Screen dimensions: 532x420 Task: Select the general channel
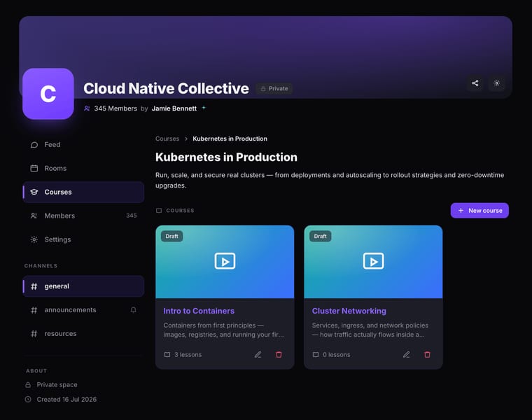click(x=83, y=286)
